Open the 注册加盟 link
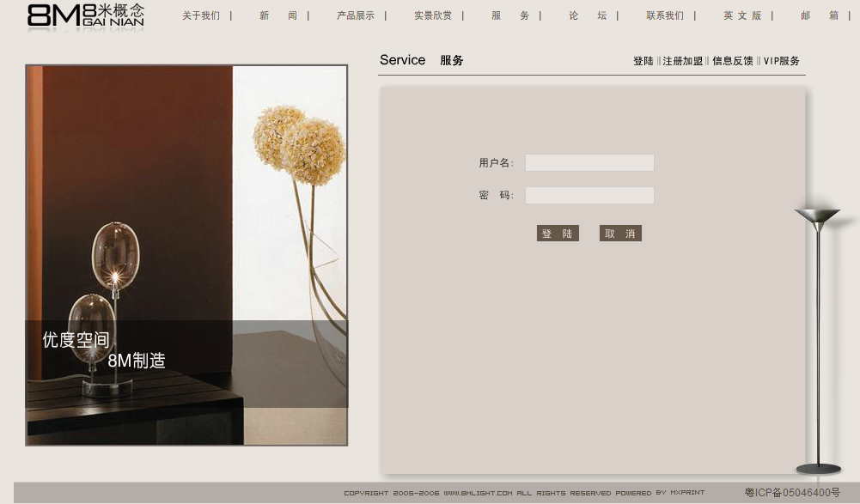Viewport: 860px width, 504px height. tap(682, 61)
